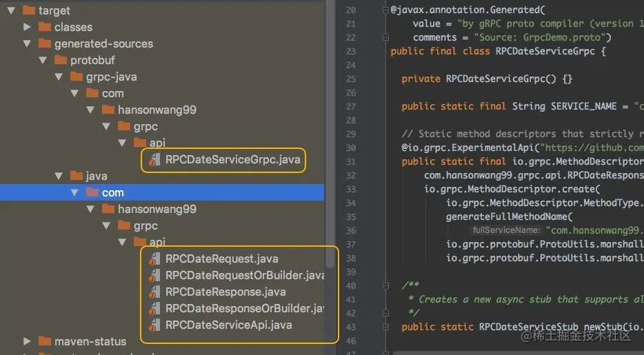This screenshot has height=355, width=644.
Task: Toggle the fold marker at the line 40 comment
Action: coord(385,285)
